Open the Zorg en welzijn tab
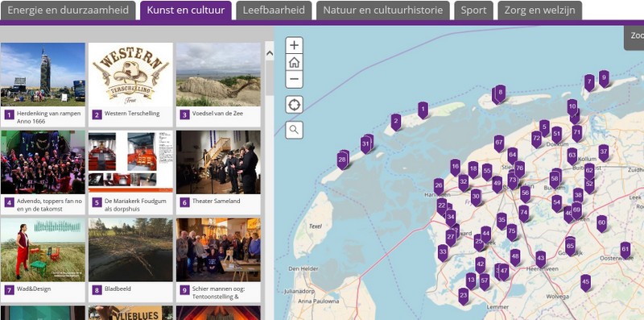The image size is (644, 320). pos(539,10)
